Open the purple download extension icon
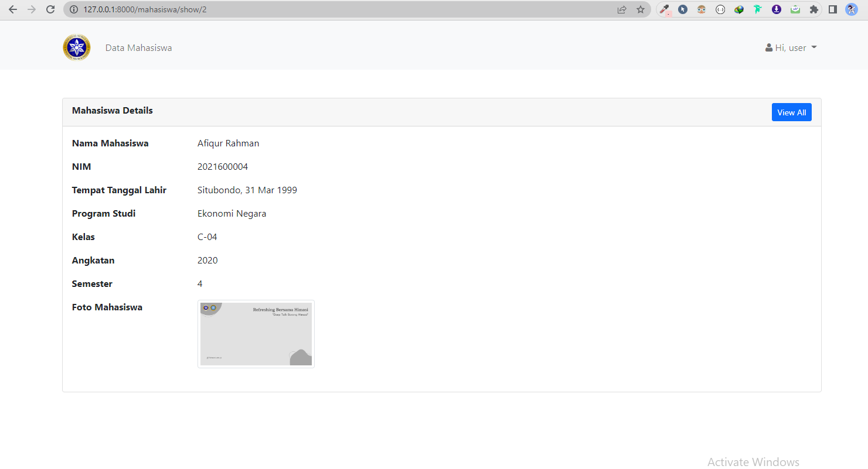 (777, 9)
